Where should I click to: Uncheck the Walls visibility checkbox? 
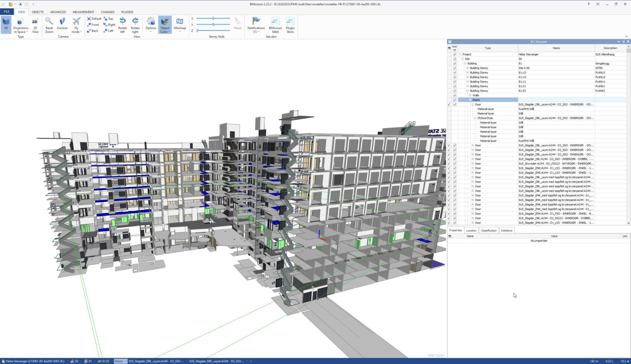coord(455,95)
